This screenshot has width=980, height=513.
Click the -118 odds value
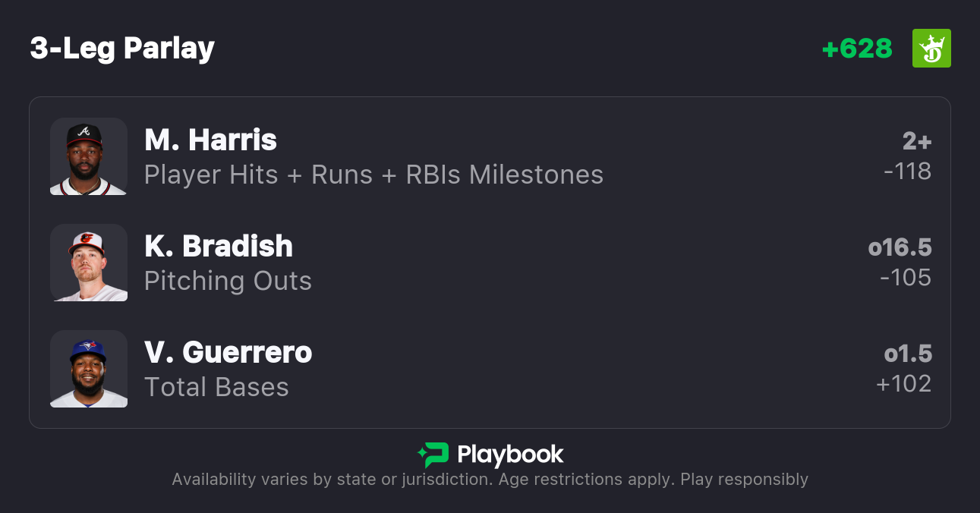tap(907, 172)
